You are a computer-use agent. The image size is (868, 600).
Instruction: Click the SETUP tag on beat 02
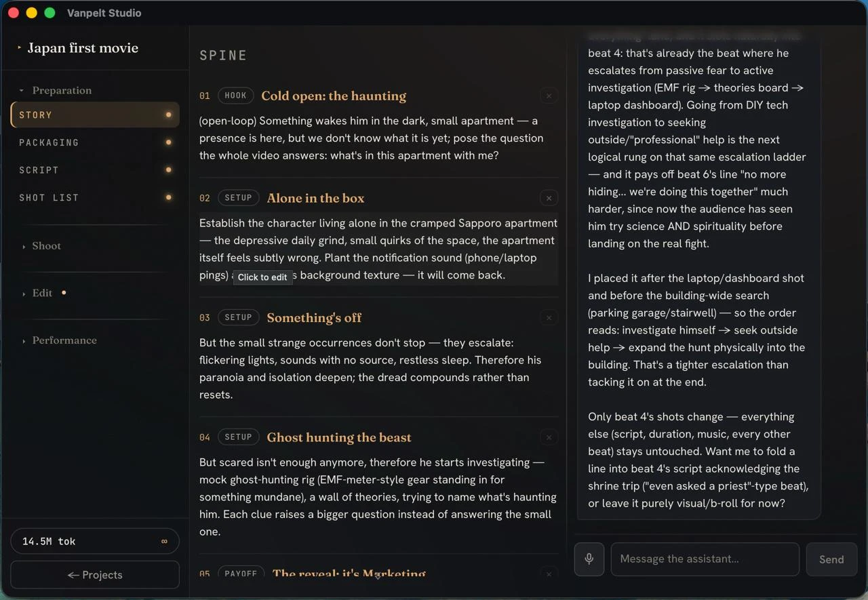pyautogui.click(x=238, y=198)
